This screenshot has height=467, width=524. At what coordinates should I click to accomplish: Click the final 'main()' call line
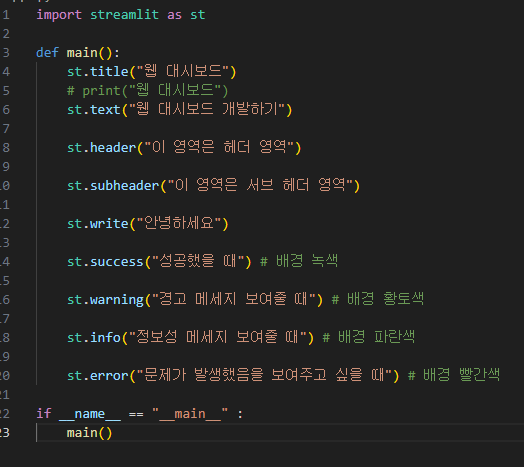pos(89,433)
